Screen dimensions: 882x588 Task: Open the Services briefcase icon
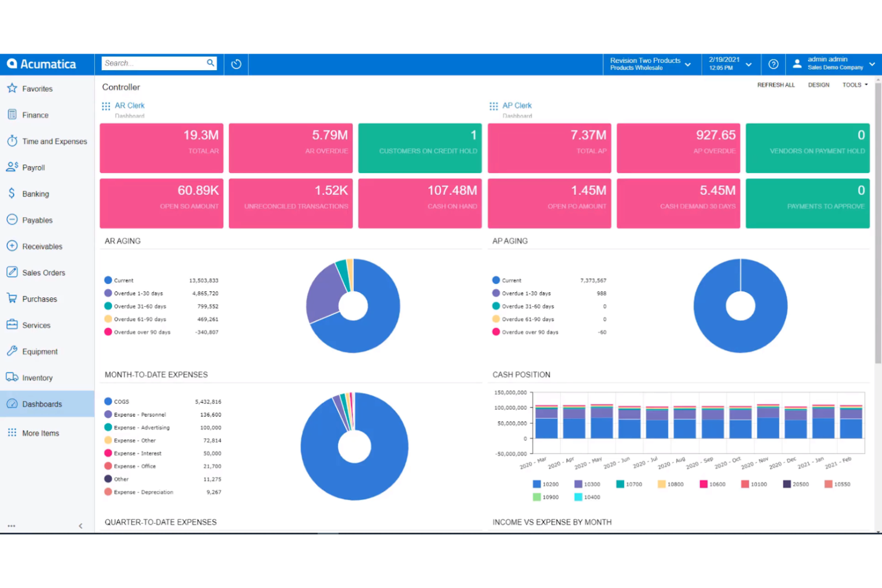click(x=12, y=325)
